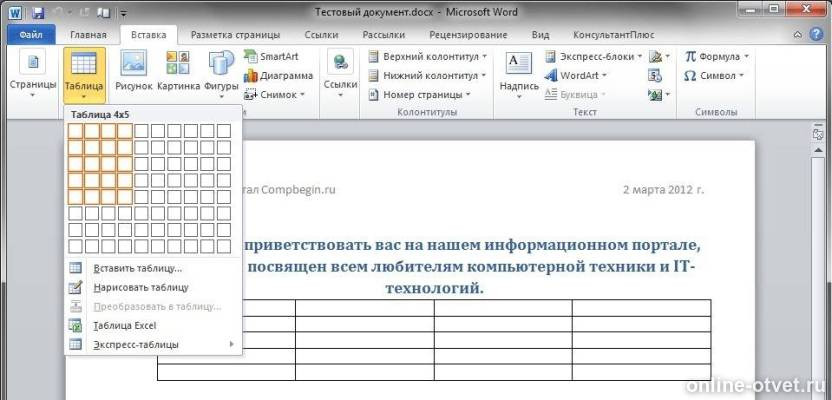This screenshot has width=832, height=400.
Task: Switch to the Ссылки ribbon tab
Action: [x=322, y=35]
